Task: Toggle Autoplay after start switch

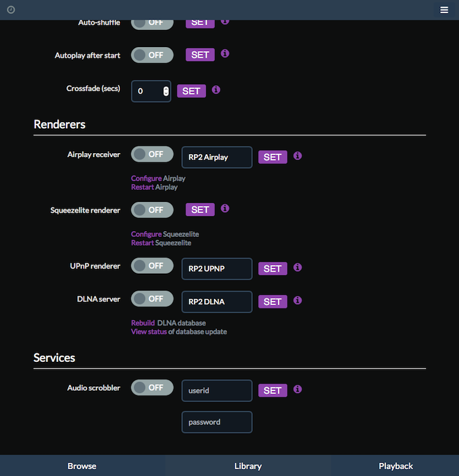Action: click(x=152, y=55)
